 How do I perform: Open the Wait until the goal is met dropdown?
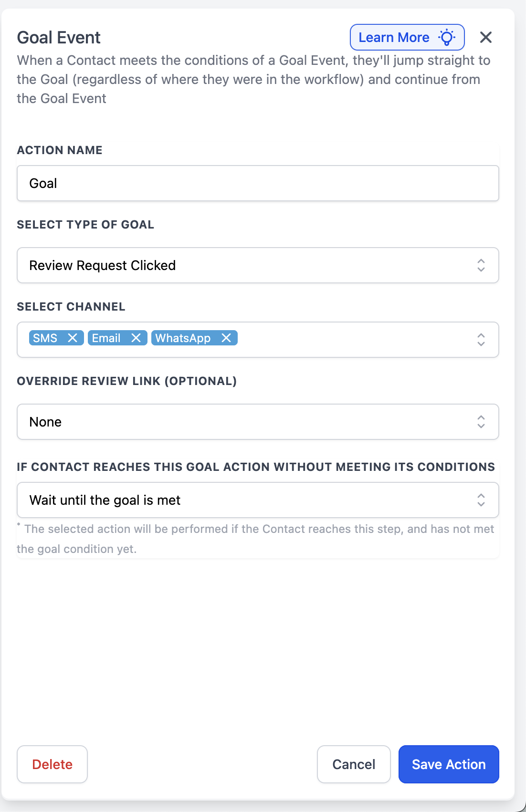(x=239, y=500)
